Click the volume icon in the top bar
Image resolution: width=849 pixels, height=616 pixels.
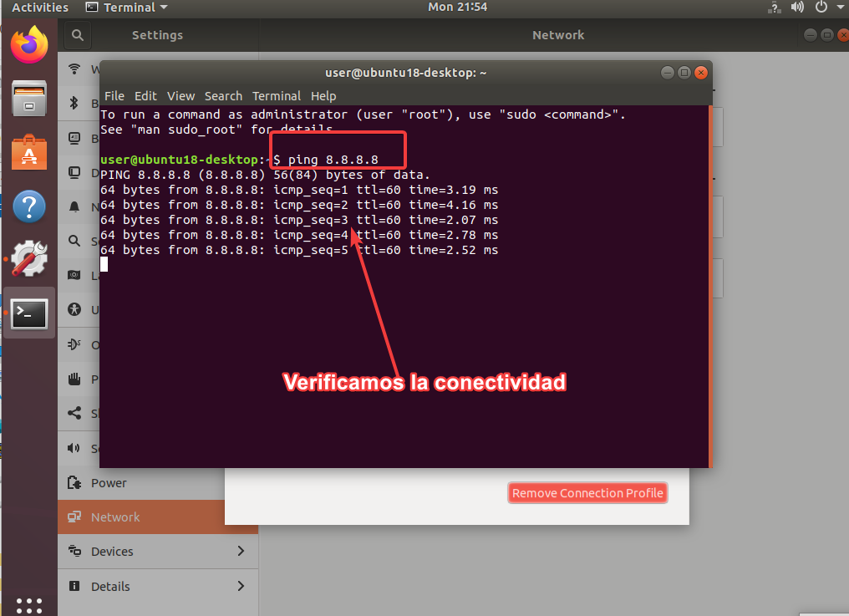[x=796, y=8]
